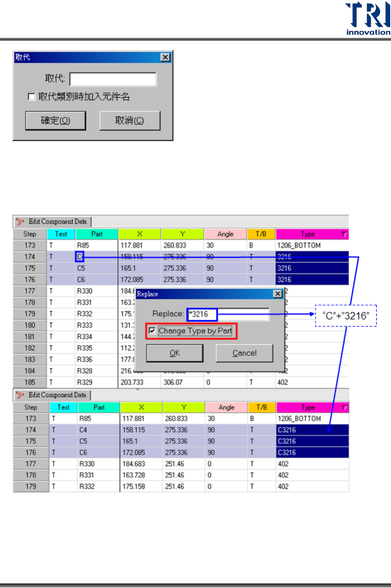Click the Part column header in lower table
Viewport: 391px width, 588px height.
point(99,407)
